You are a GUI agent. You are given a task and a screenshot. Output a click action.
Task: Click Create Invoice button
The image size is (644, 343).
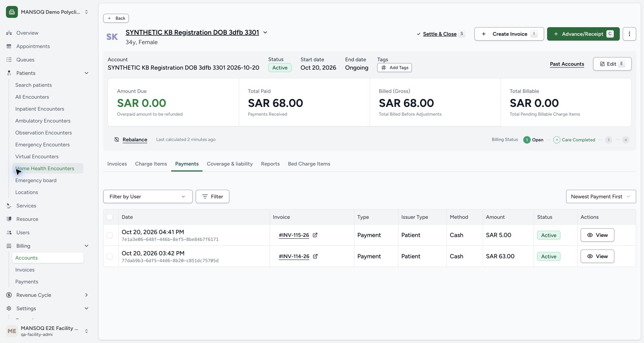(x=509, y=34)
